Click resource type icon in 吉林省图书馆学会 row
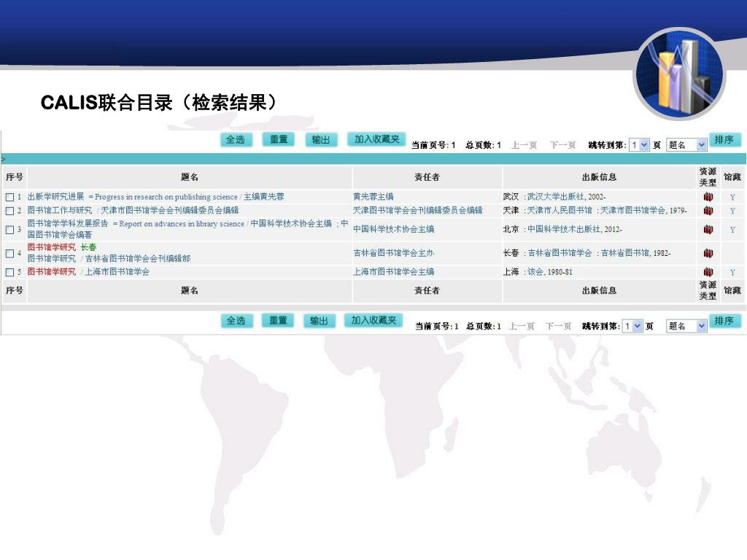Screen dimensions: 747x560 tap(708, 253)
